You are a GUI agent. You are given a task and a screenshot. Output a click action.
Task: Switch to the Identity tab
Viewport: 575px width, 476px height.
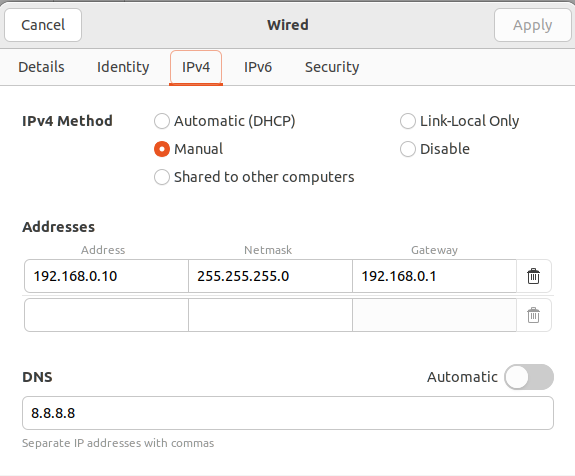point(123,67)
